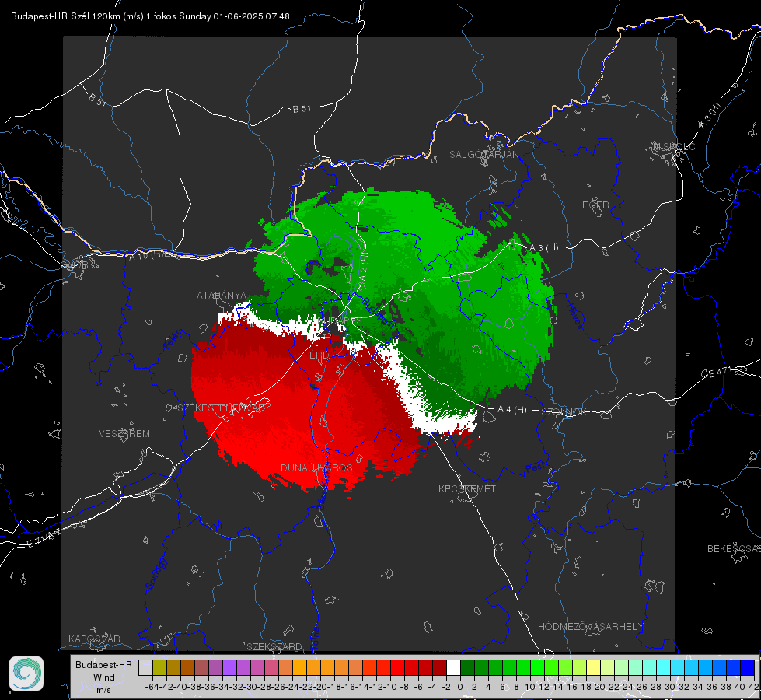Click the radar title text with date 01-06-2025
761x700 pixels.
[150, 16]
